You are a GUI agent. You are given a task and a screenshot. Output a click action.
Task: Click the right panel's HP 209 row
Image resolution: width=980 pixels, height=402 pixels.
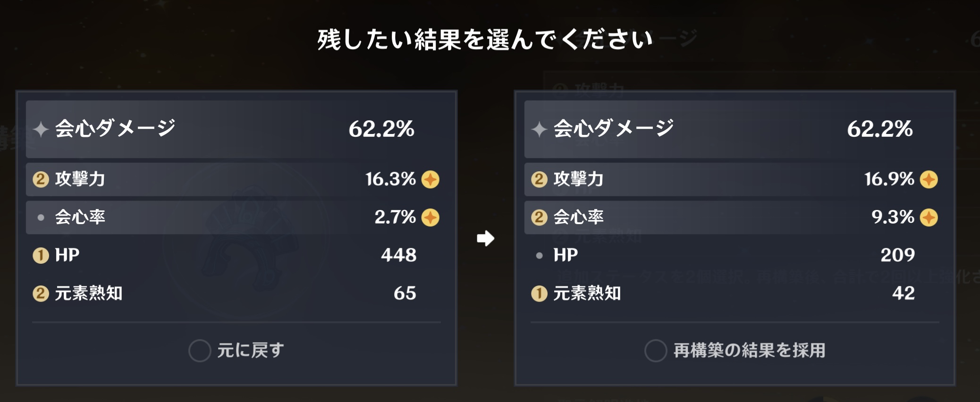pyautogui.click(x=735, y=255)
